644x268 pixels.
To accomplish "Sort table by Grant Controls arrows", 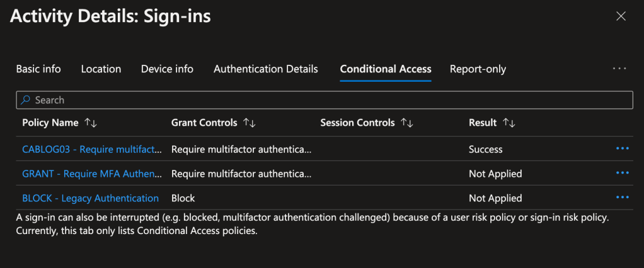I will click(x=250, y=123).
